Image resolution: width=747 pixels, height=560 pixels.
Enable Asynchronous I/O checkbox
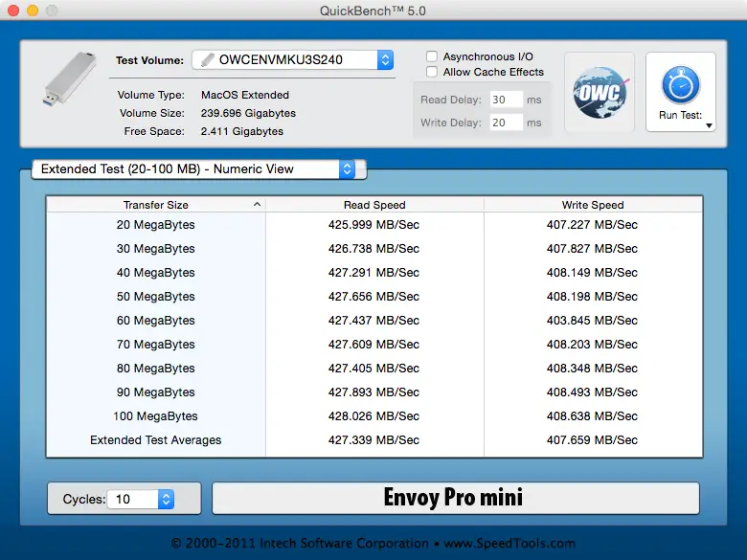[x=432, y=56]
